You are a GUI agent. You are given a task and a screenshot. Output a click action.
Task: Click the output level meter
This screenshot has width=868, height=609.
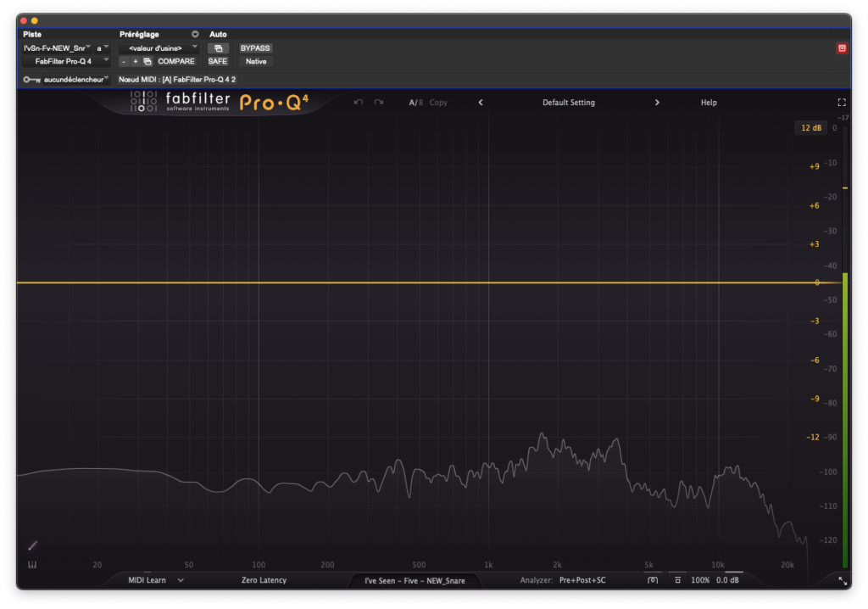click(x=845, y=348)
